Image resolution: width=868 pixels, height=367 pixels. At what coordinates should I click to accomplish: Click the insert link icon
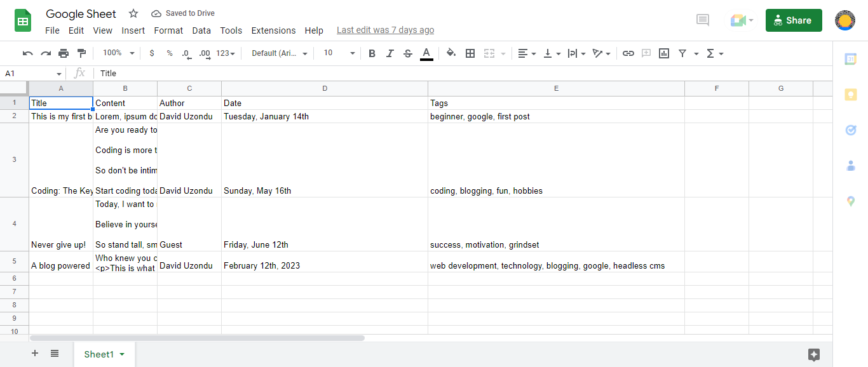pos(628,53)
